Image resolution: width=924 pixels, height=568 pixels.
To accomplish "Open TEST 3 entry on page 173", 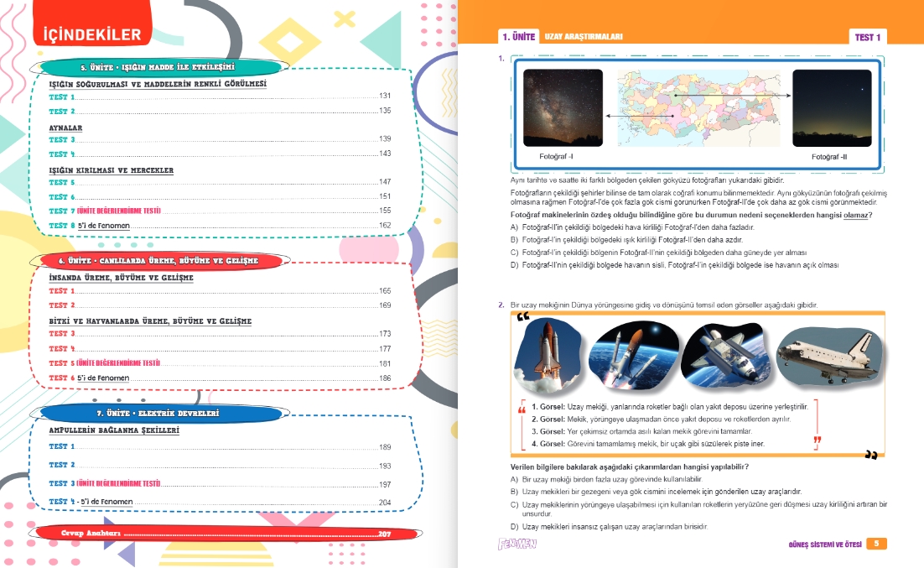I will pos(220,334).
